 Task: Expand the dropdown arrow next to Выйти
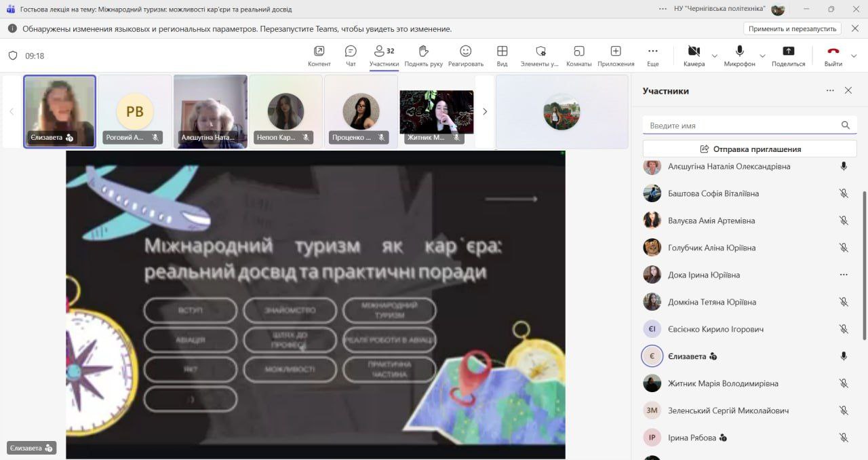854,56
